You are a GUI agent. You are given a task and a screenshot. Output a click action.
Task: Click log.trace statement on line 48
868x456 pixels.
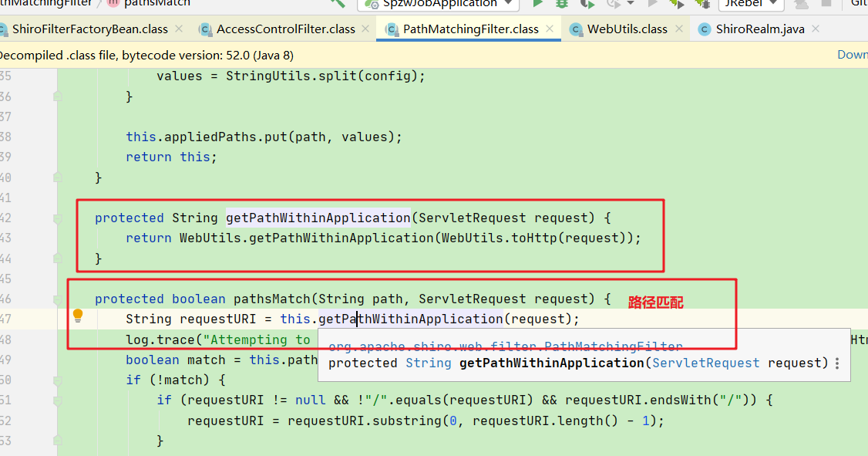pyautogui.click(x=219, y=339)
